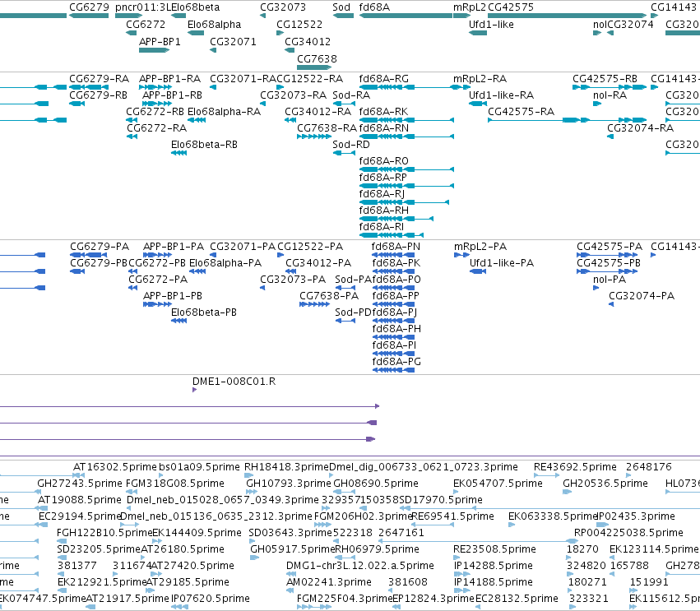The width and height of the screenshot is (700, 611).
Task: Click the CG12522 gene label
Action: pyautogui.click(x=299, y=25)
